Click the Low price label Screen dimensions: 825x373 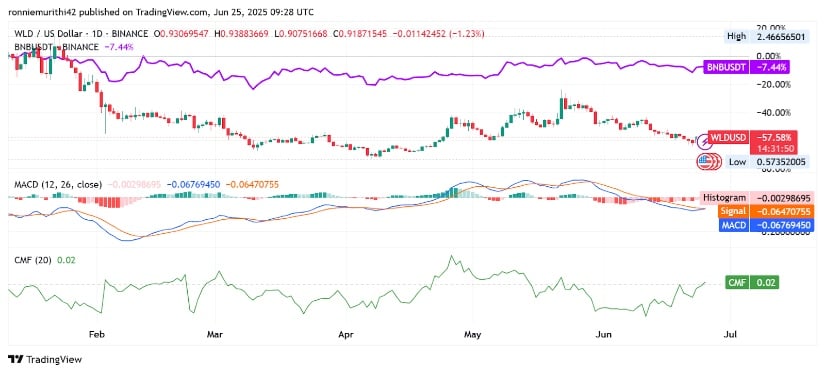click(737, 162)
